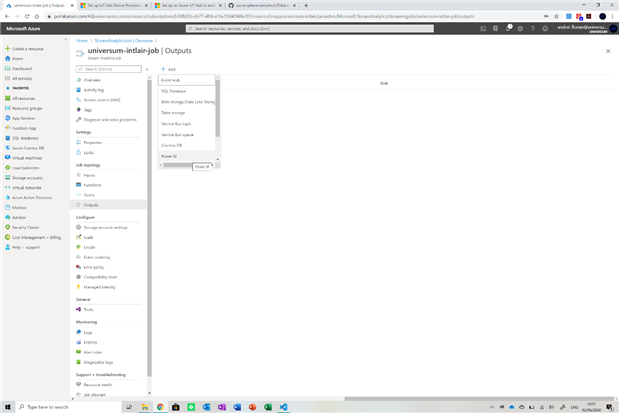Select Power BI output option
The height and width of the screenshot is (413, 619).
coord(187,156)
